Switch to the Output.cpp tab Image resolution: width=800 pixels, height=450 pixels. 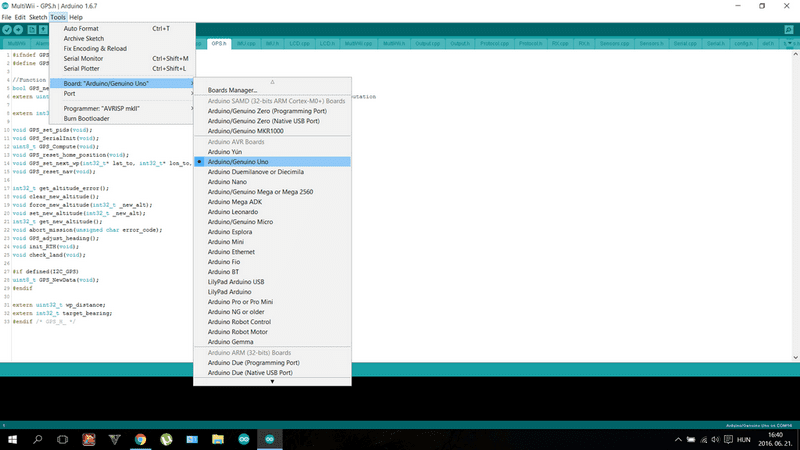pyautogui.click(x=428, y=44)
